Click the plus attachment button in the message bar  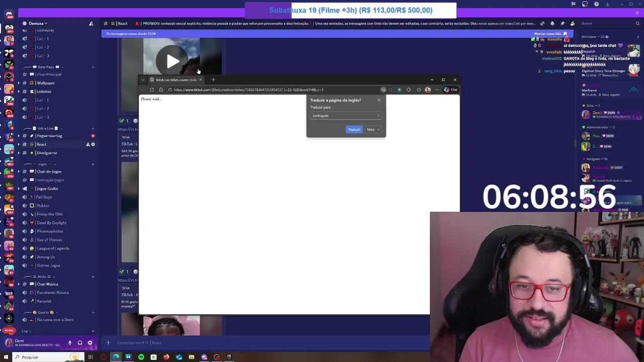tap(108, 343)
